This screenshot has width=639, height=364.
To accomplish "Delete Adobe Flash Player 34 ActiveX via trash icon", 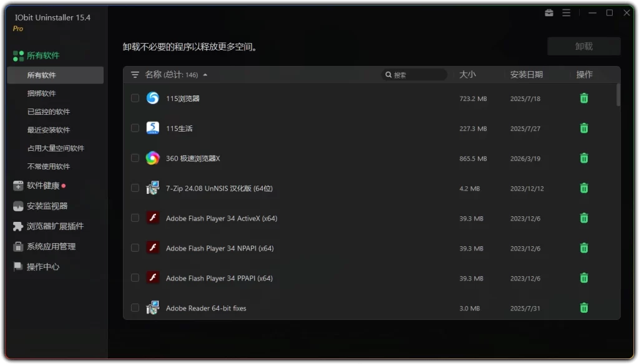I will click(x=584, y=218).
